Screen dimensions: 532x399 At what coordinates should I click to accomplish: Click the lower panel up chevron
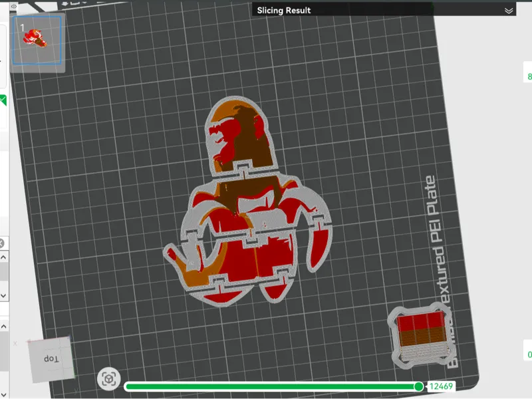tap(4, 327)
